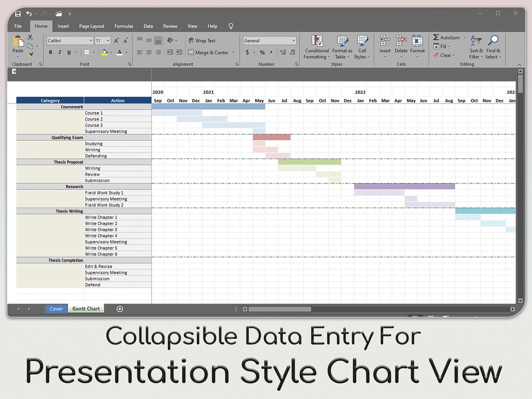
Task: Decrease decimal places
Action: [293, 52]
